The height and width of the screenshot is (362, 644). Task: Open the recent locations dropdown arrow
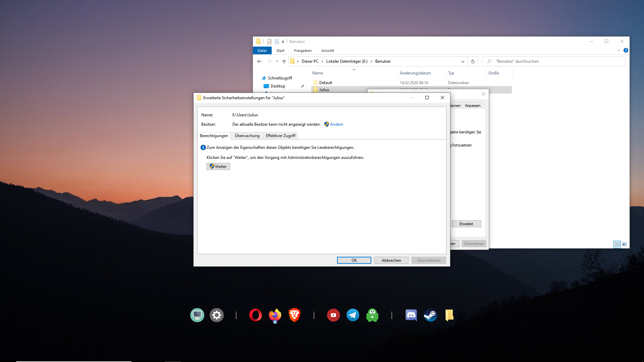(277, 61)
